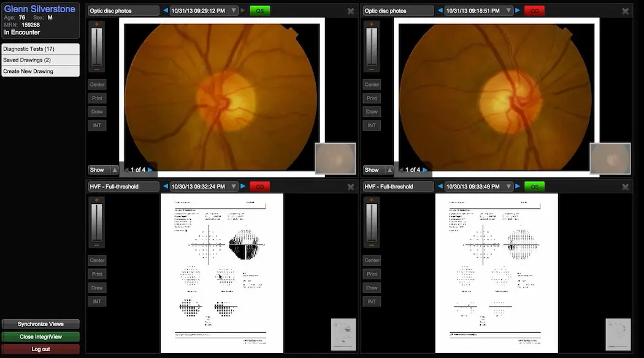Select Saved Drawings (2) in the sidebar

pyautogui.click(x=40, y=60)
